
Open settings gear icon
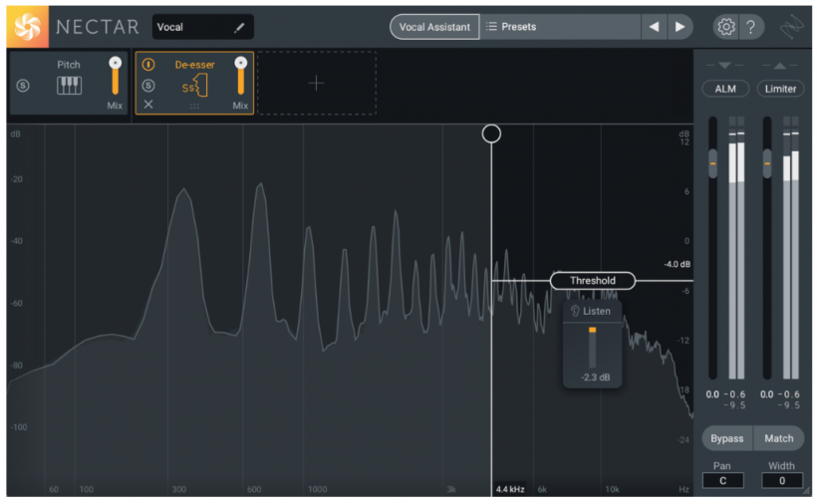(725, 27)
